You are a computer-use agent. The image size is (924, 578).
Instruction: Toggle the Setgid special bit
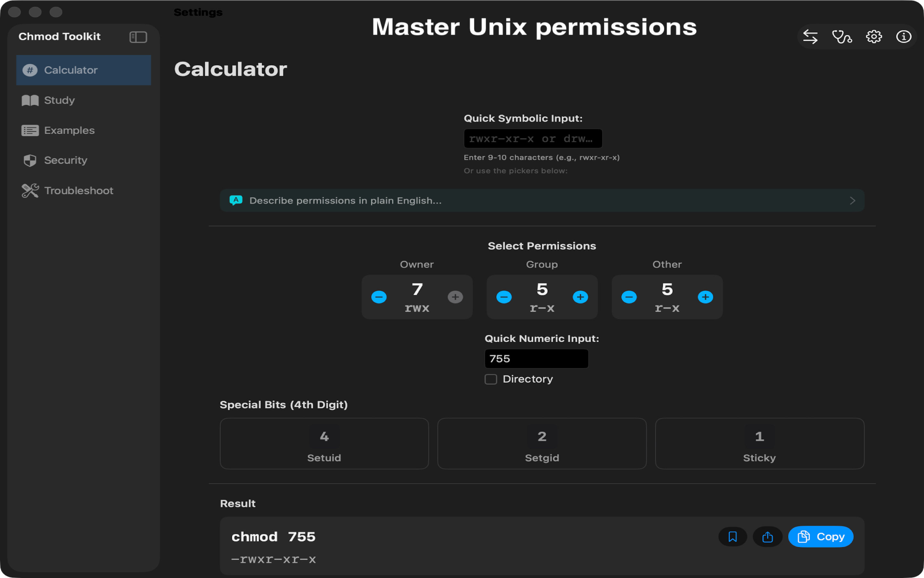(x=542, y=443)
